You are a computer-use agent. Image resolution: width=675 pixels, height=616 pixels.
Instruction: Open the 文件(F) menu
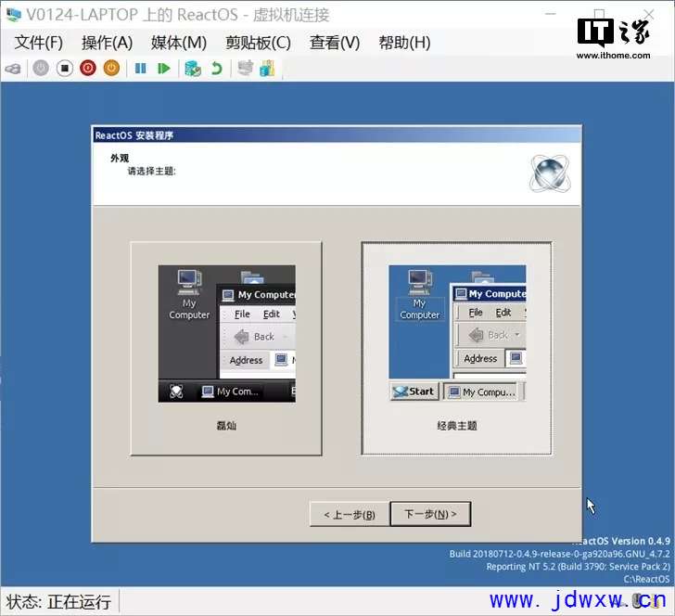pyautogui.click(x=39, y=43)
